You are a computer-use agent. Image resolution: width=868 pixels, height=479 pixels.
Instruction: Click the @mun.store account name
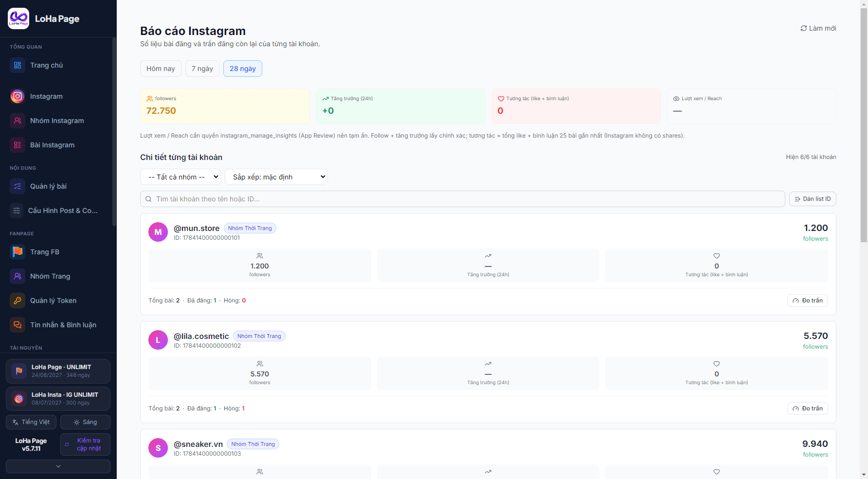(x=197, y=228)
